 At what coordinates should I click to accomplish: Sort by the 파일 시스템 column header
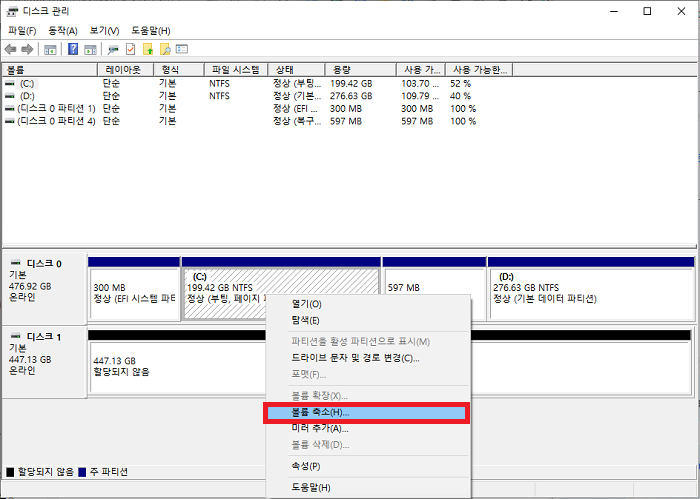pos(236,70)
